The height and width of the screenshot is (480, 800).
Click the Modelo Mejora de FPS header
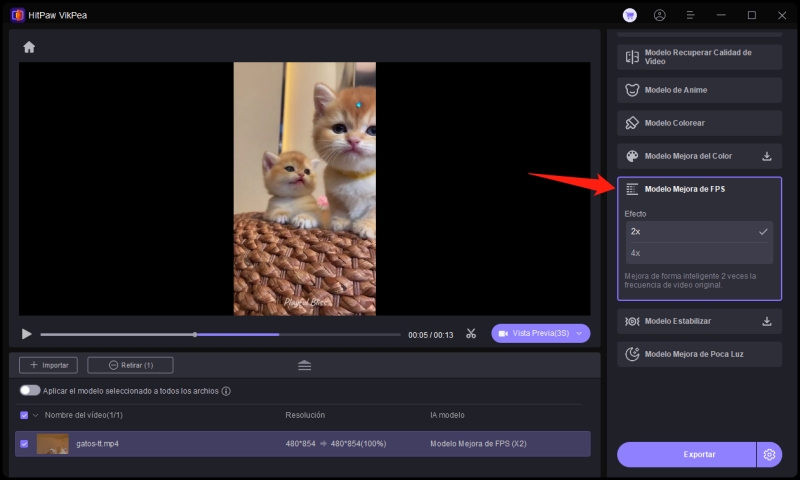(699, 189)
